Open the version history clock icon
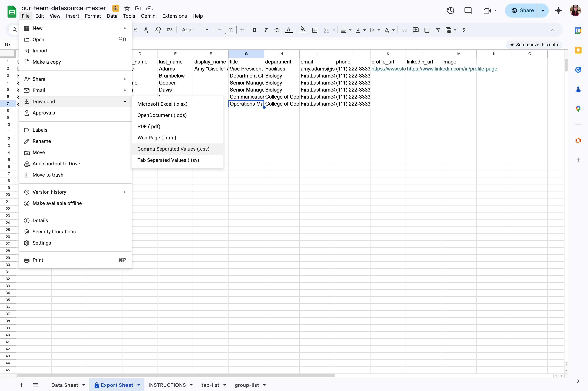Screen dimensions: 588x391 450,11
